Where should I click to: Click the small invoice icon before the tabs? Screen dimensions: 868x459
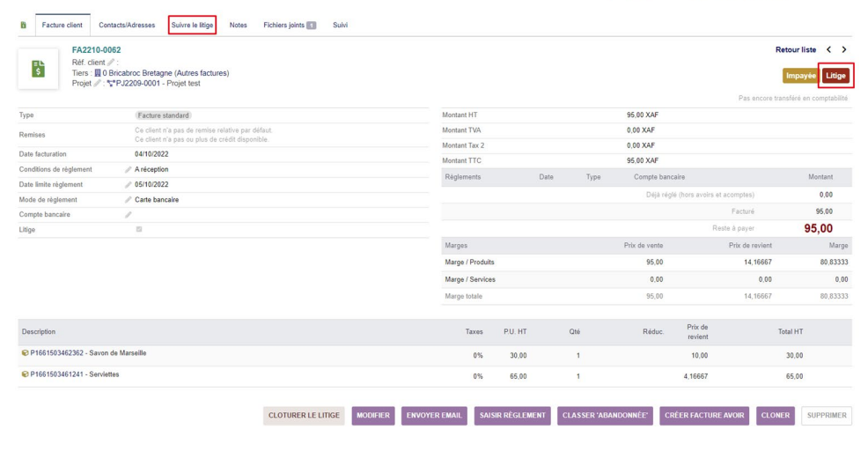coord(23,25)
